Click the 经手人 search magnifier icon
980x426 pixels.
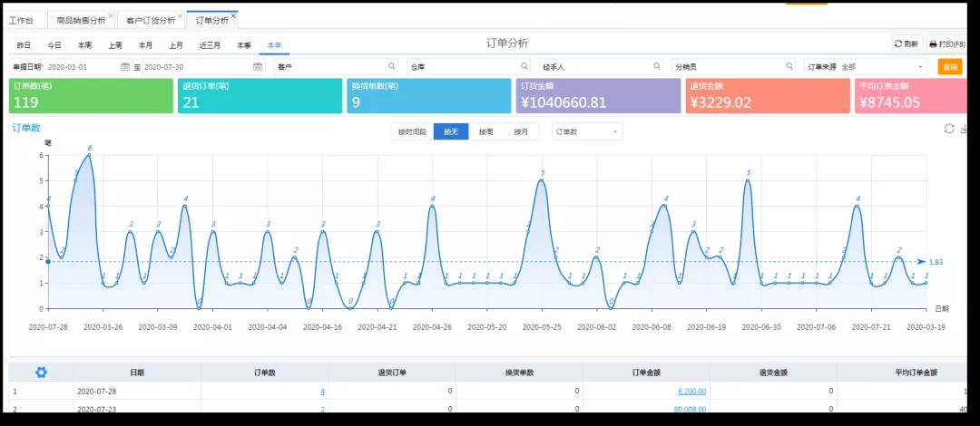point(657,66)
